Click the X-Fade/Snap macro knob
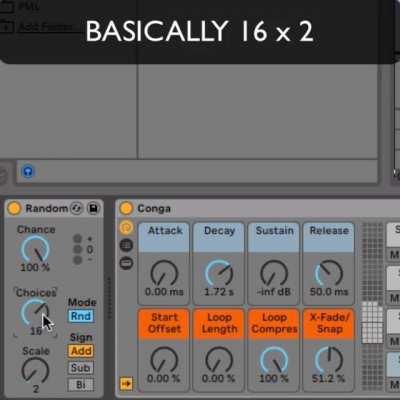The width and height of the screenshot is (400, 400). point(329,360)
